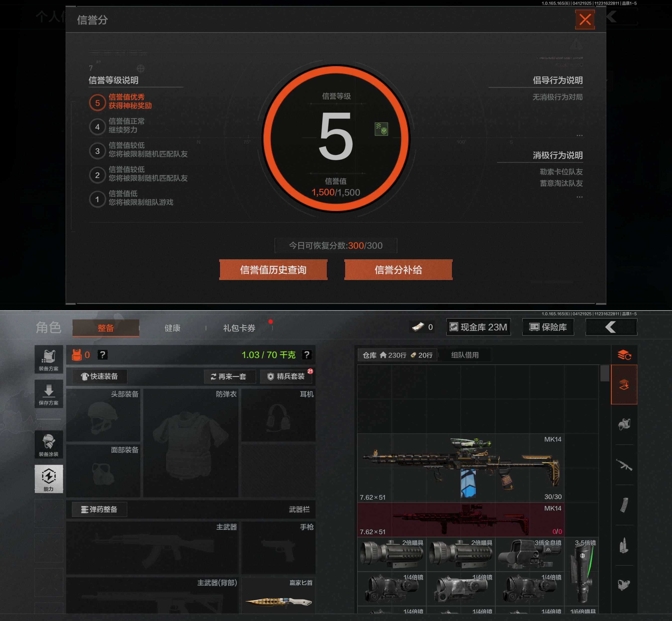This screenshot has height=621, width=672.
Task: Filter warehouse by armor helmet icon
Action: pyautogui.click(x=624, y=424)
